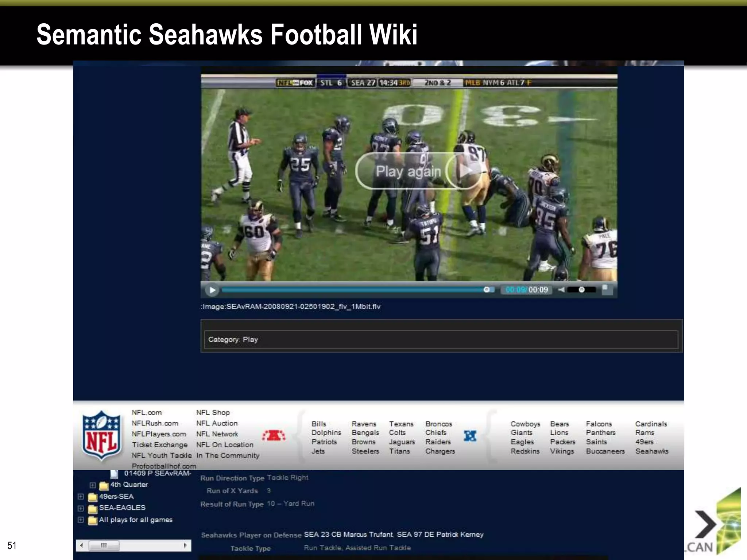Expand the 49ers-SEA tree node
747x560 pixels.
point(81,497)
